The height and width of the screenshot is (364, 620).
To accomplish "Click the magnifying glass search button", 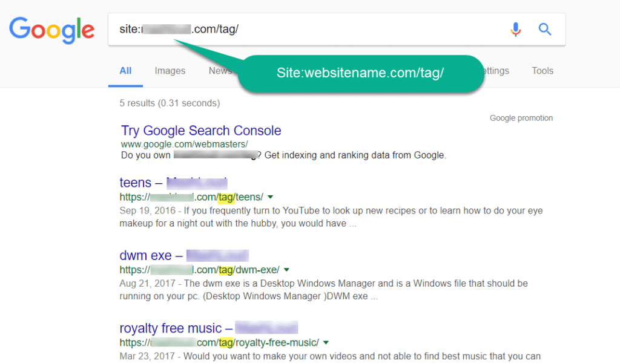I will pos(545,29).
